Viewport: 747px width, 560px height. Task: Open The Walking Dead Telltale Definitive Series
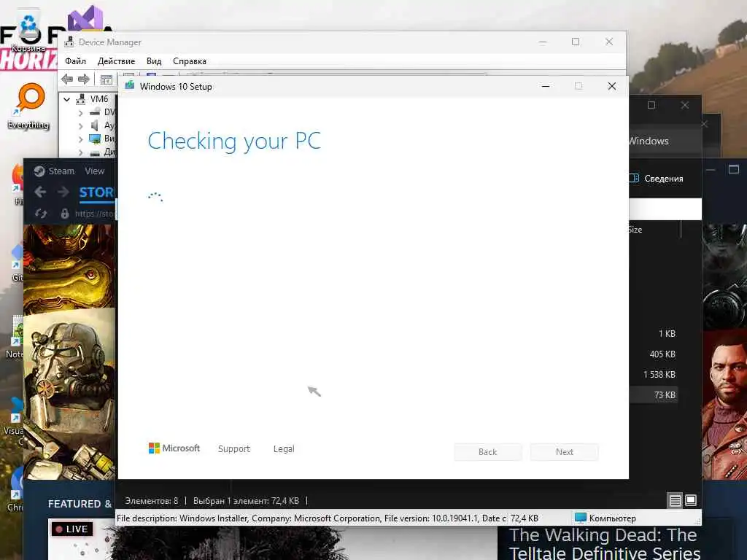point(604,543)
